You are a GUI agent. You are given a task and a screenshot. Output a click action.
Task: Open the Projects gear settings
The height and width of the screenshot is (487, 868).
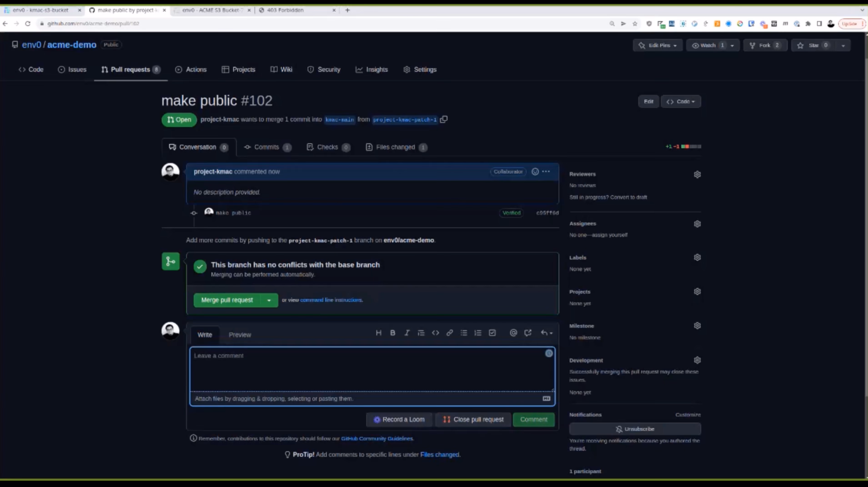(697, 291)
